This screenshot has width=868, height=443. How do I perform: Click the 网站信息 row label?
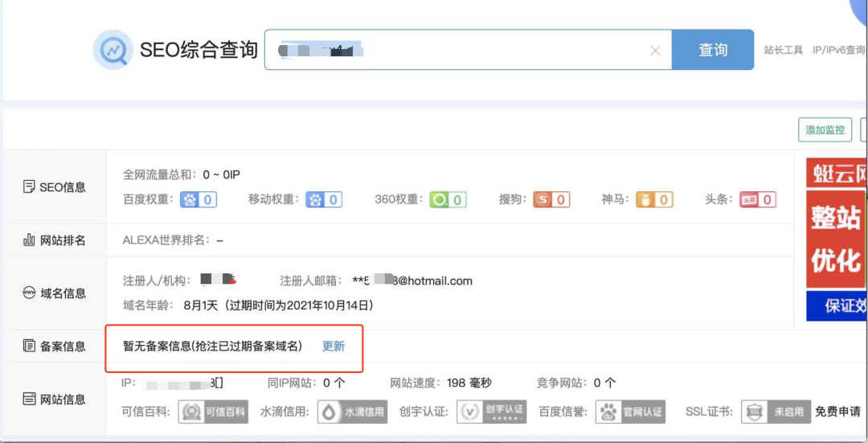[63, 399]
